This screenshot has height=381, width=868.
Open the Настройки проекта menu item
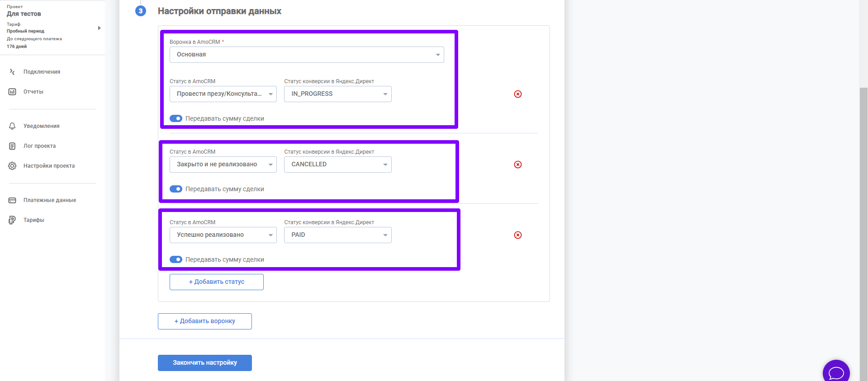49,166
